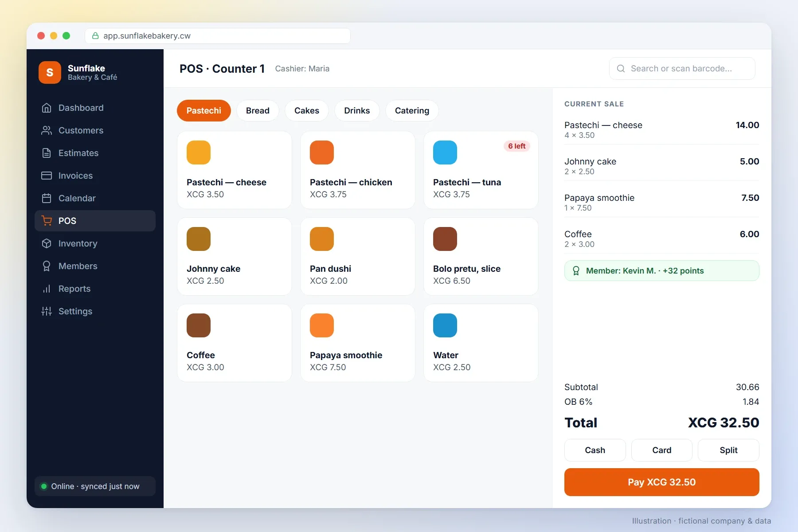The image size is (798, 532).
Task: Show the Drinks category
Action: (x=357, y=110)
